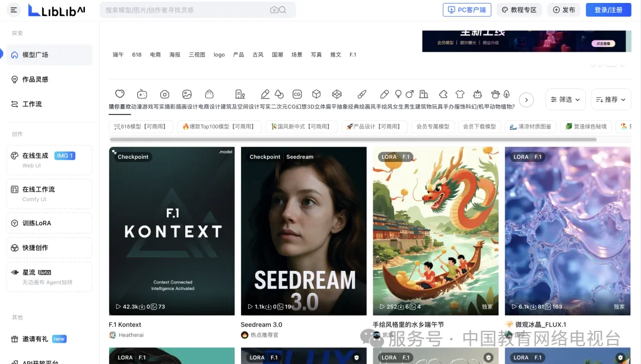Open 在线生成 Web UI

[x=49, y=160]
